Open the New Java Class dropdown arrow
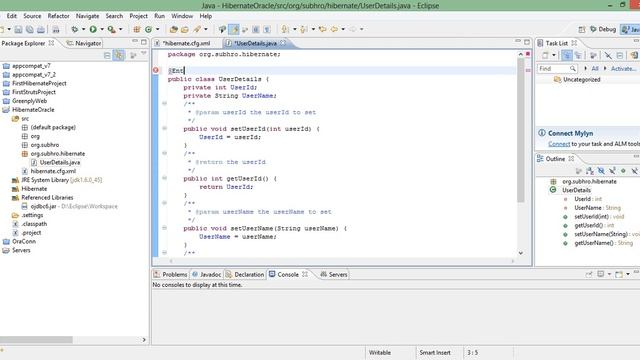 [x=158, y=29]
